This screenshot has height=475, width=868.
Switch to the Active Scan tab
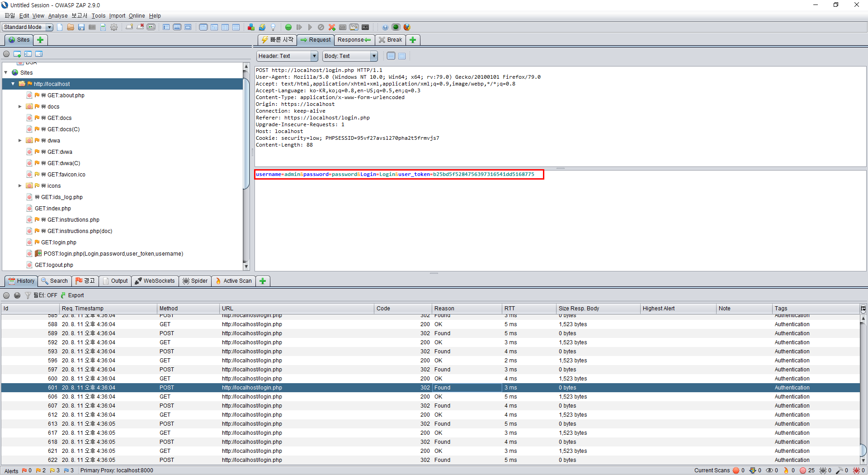pyautogui.click(x=233, y=281)
